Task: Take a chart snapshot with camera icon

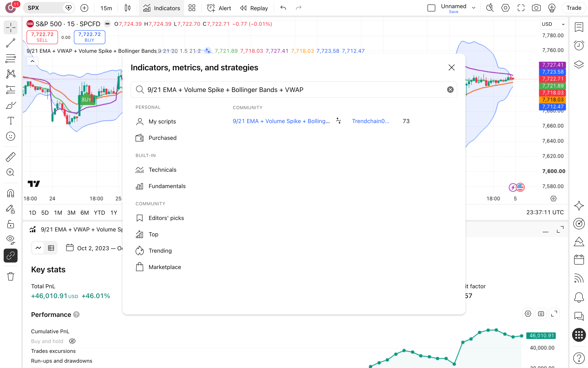Action: [536, 8]
